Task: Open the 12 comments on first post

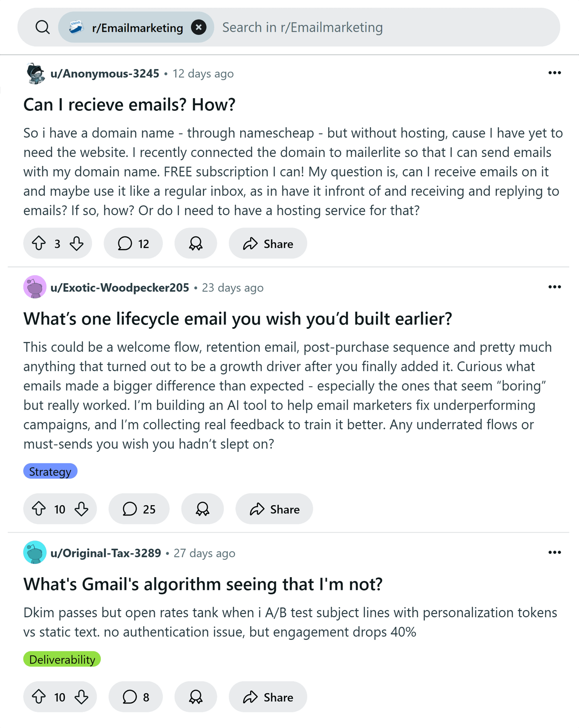Action: coord(133,243)
